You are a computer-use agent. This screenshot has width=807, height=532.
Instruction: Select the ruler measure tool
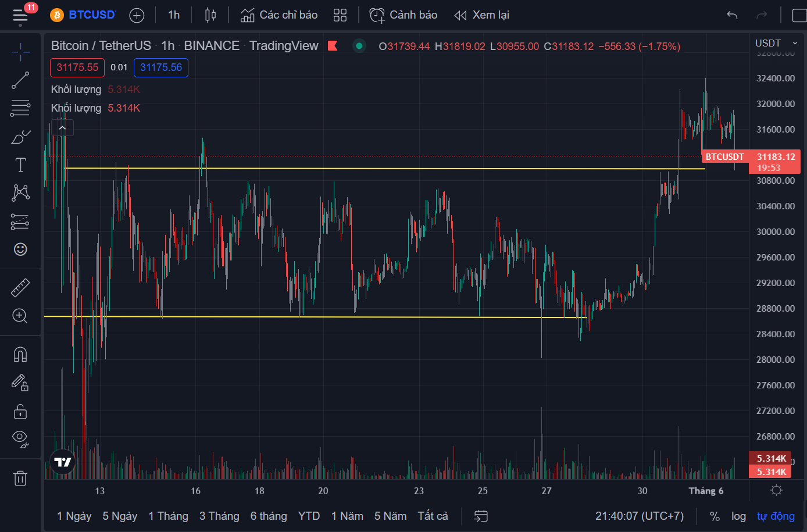(x=20, y=287)
